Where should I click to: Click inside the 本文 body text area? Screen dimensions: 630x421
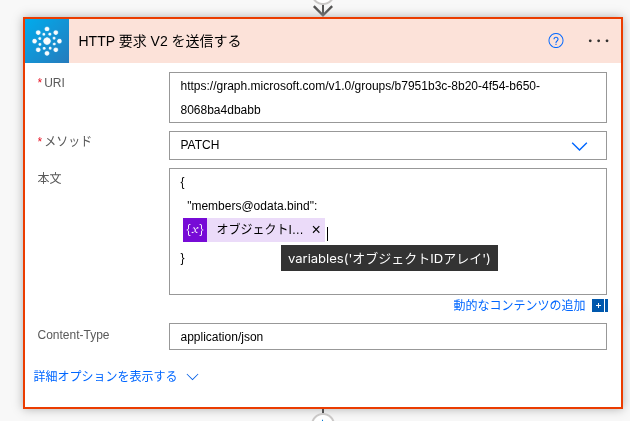(x=388, y=231)
